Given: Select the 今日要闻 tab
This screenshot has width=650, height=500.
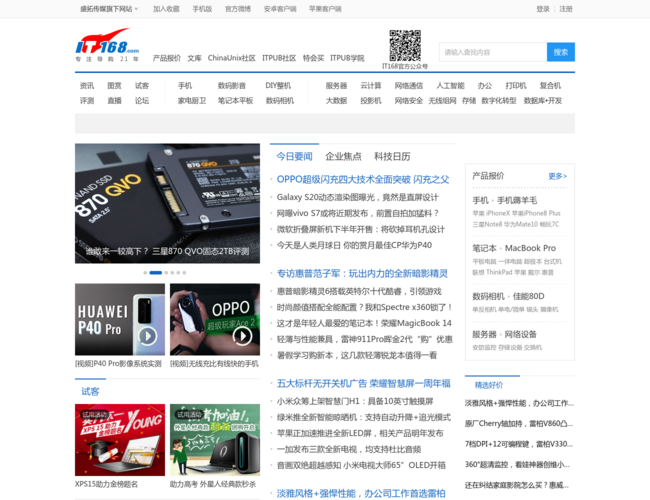Looking at the screenshot, I should tap(294, 156).
